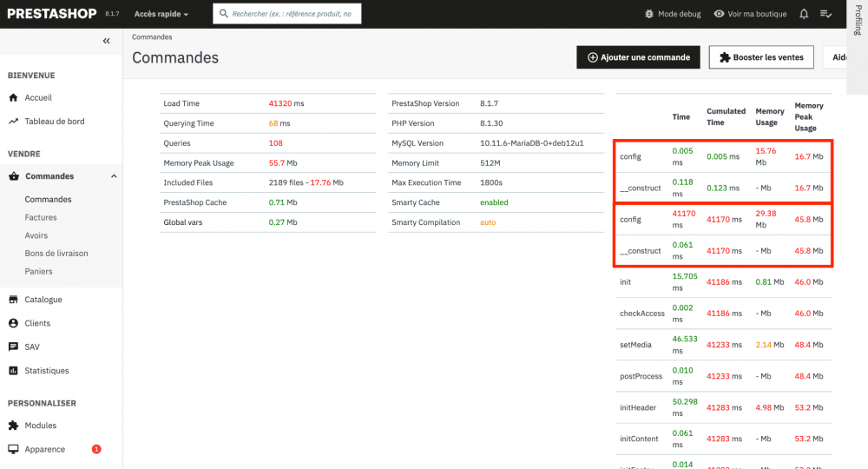
Task: Click config time value 41170 ms
Action: click(684, 219)
